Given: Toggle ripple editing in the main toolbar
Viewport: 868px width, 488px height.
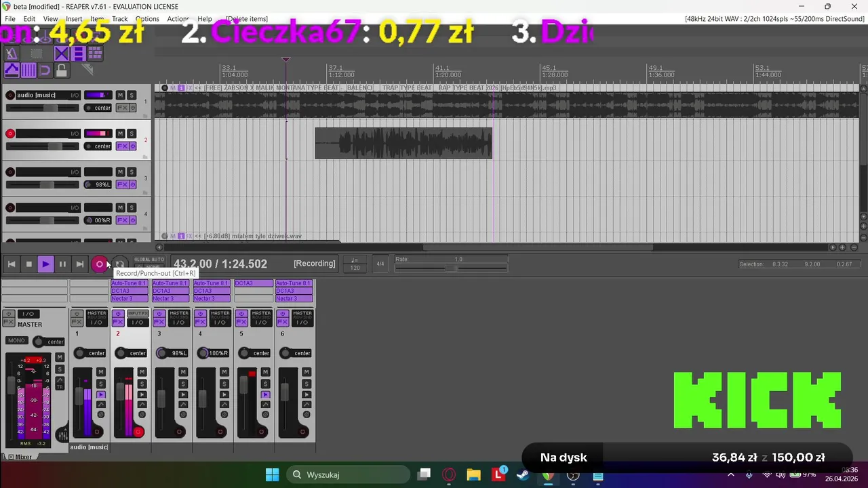Looking at the screenshot, I should click(95, 54).
